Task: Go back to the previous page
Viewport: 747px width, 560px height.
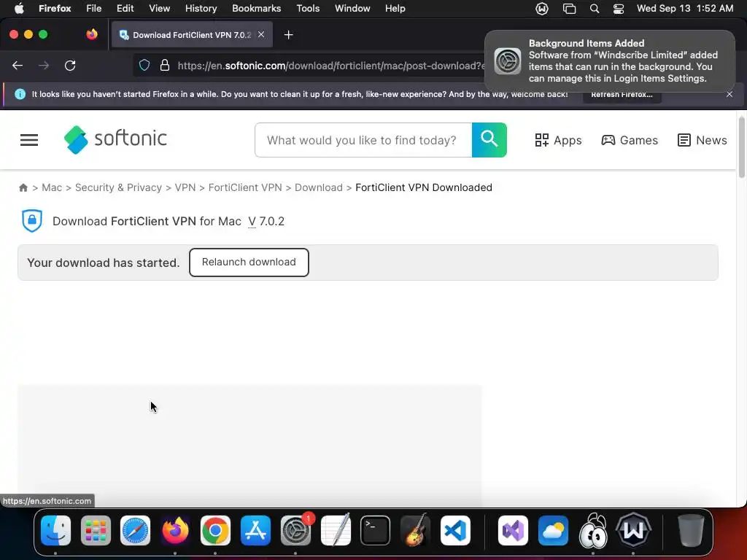Action: 18,66
